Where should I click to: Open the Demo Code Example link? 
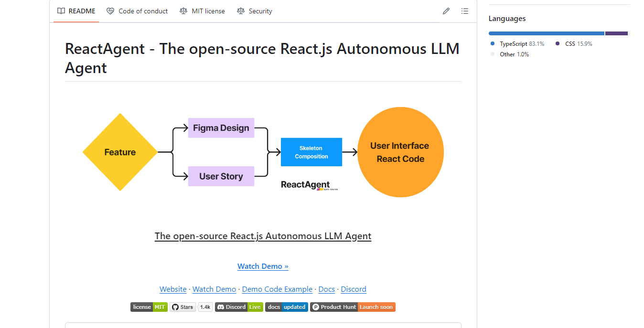point(277,289)
